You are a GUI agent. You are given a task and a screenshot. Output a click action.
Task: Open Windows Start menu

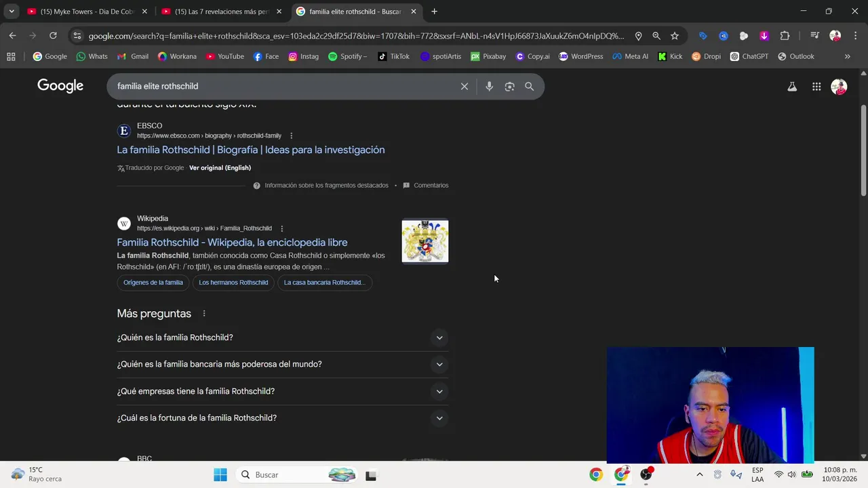pos(220,474)
